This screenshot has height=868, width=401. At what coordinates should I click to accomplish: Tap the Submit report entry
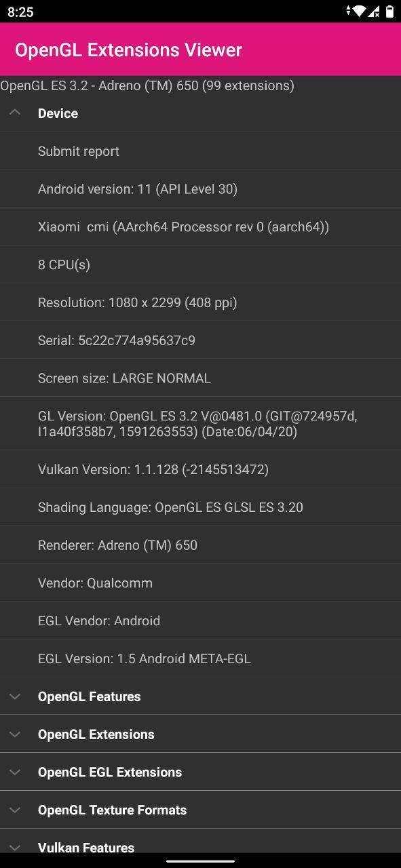coord(200,151)
